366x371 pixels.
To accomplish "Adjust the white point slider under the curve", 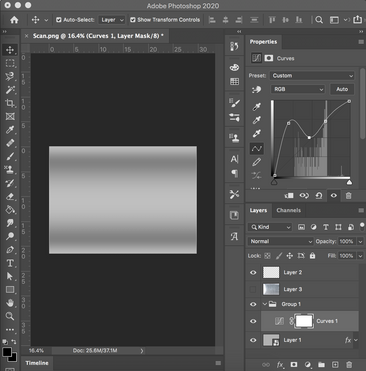I will point(349,182).
